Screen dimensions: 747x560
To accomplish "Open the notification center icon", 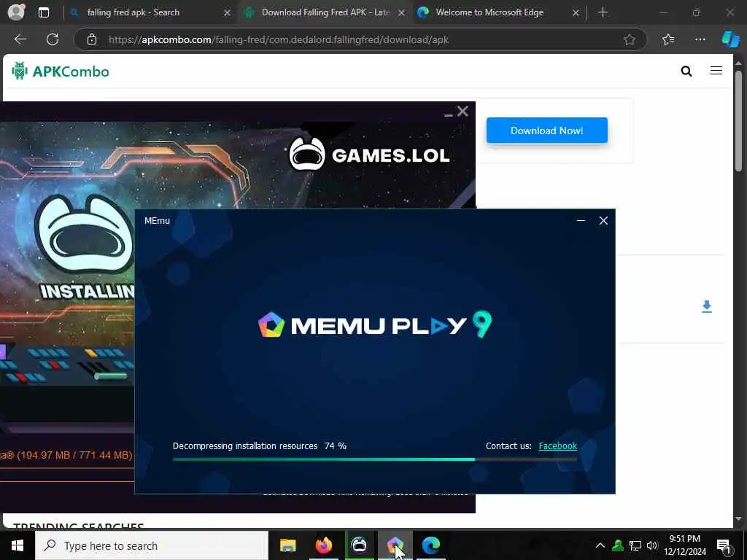I will (x=724, y=545).
